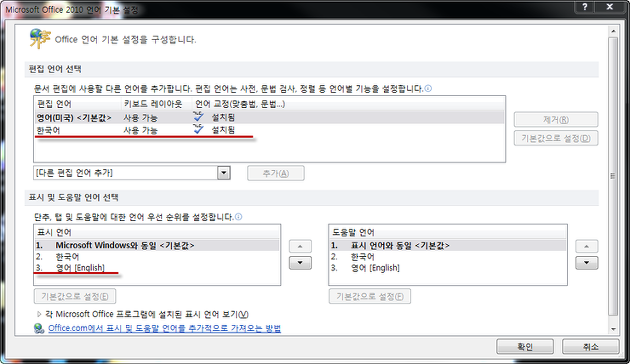Click the 키보드 레이아웃 column header
Viewport: 630px width, 364px height.
point(157,104)
